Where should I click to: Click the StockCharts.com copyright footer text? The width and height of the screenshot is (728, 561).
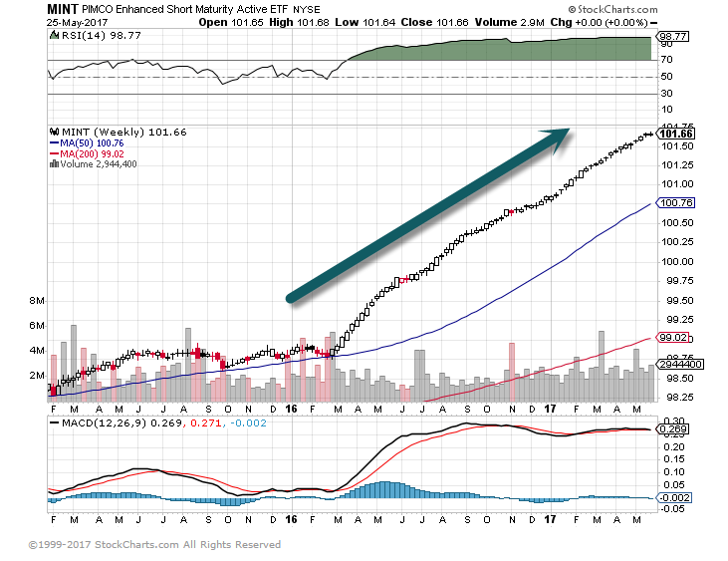tap(154, 544)
